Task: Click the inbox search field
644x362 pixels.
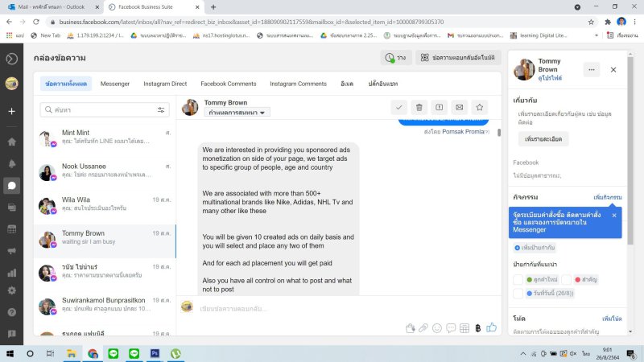Action: (105, 110)
